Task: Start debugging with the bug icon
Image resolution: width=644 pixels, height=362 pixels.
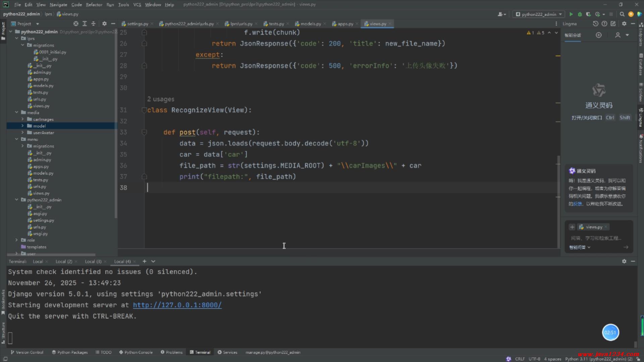Action: [x=580, y=14]
